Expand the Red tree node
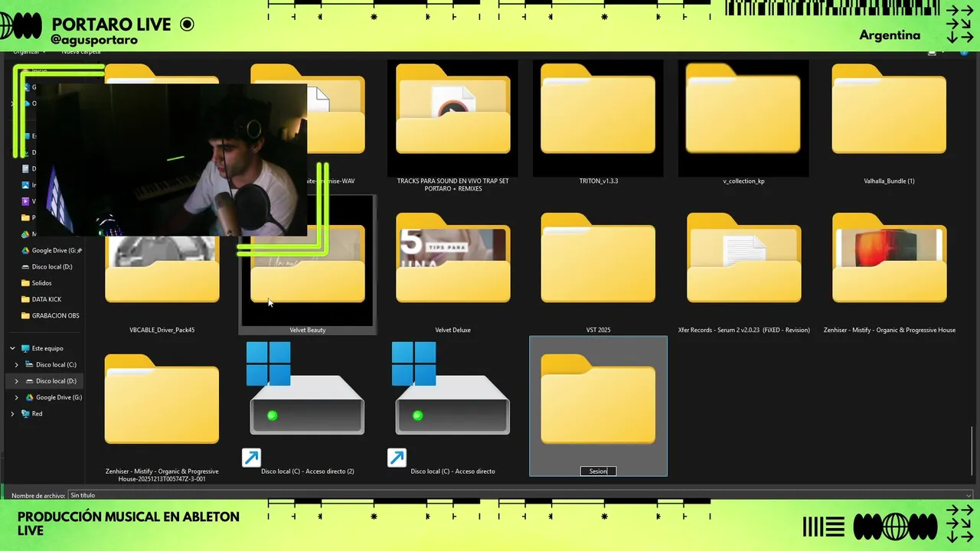The width and height of the screenshot is (980, 551). coord(12,413)
